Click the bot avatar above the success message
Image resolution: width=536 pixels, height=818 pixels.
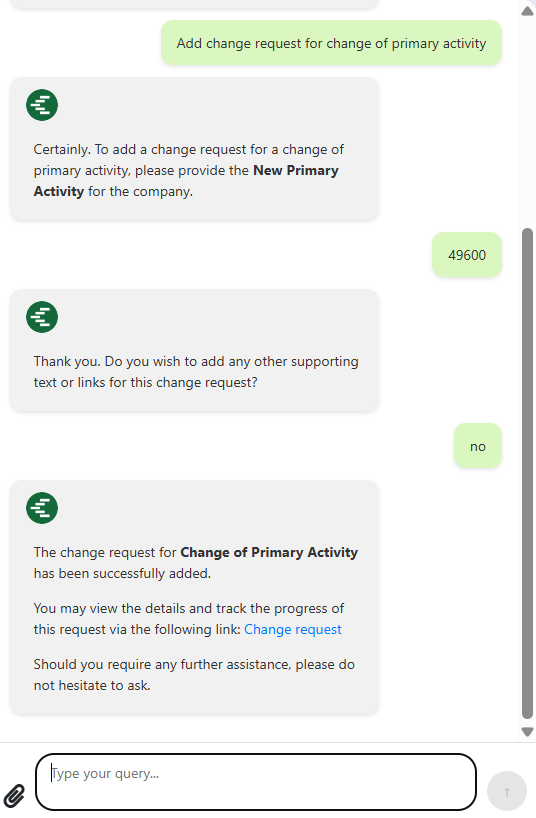pyautogui.click(x=42, y=508)
